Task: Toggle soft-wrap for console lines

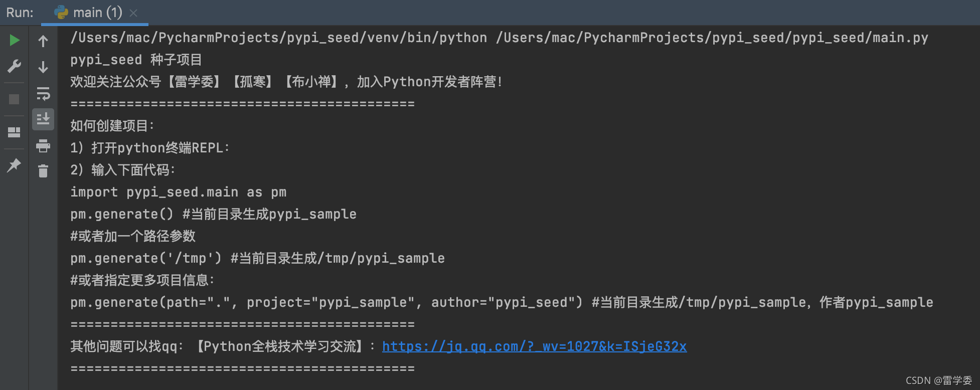Action: click(x=43, y=95)
